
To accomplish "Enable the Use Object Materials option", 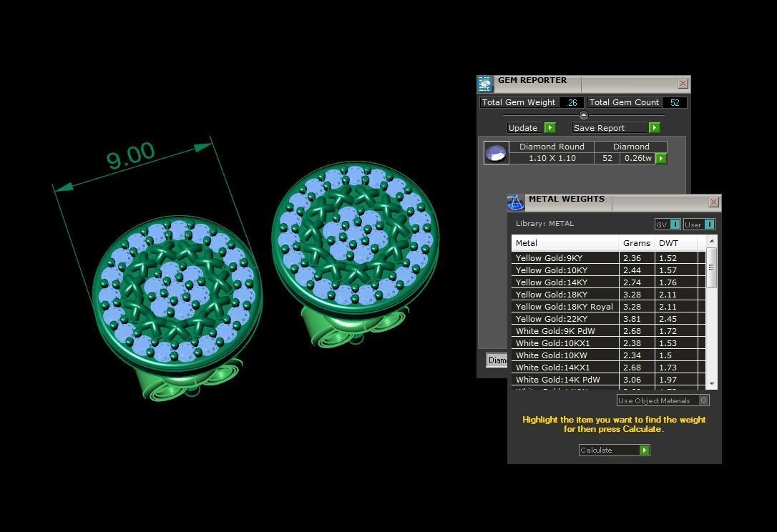I will tap(703, 400).
